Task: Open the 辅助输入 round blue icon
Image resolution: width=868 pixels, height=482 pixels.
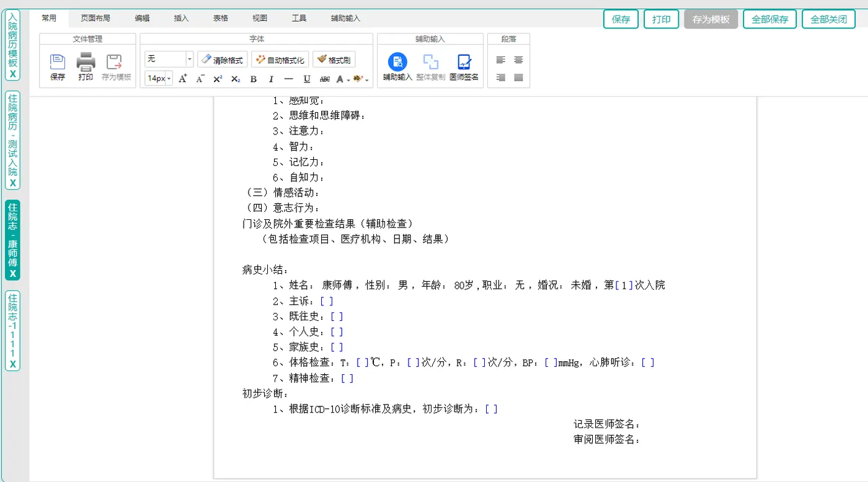Action: click(x=397, y=62)
